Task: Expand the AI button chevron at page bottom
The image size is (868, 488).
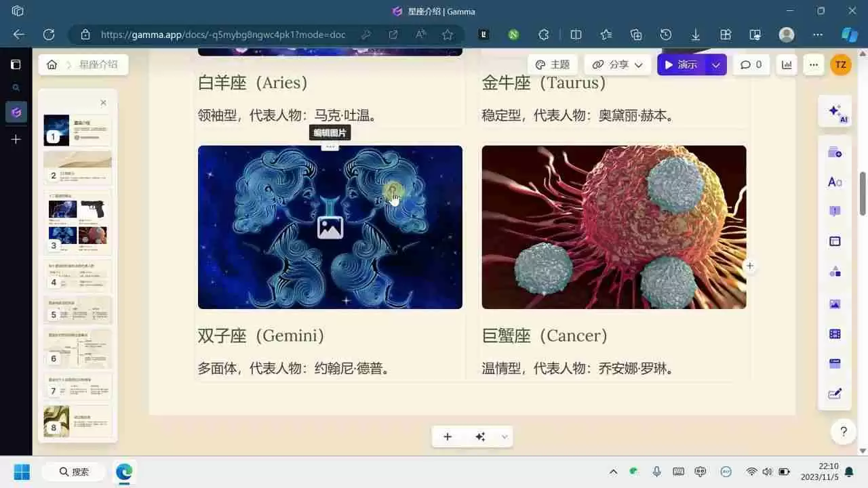Action: click(x=504, y=436)
